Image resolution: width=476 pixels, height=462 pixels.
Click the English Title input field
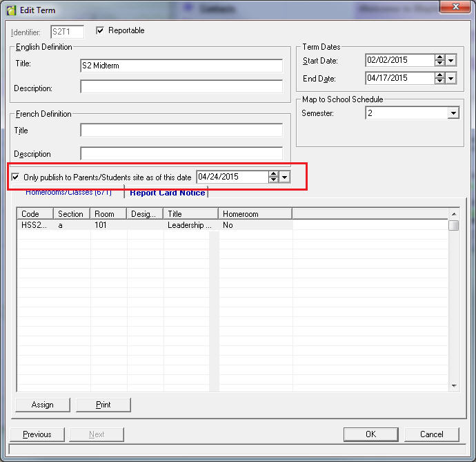[181, 66]
